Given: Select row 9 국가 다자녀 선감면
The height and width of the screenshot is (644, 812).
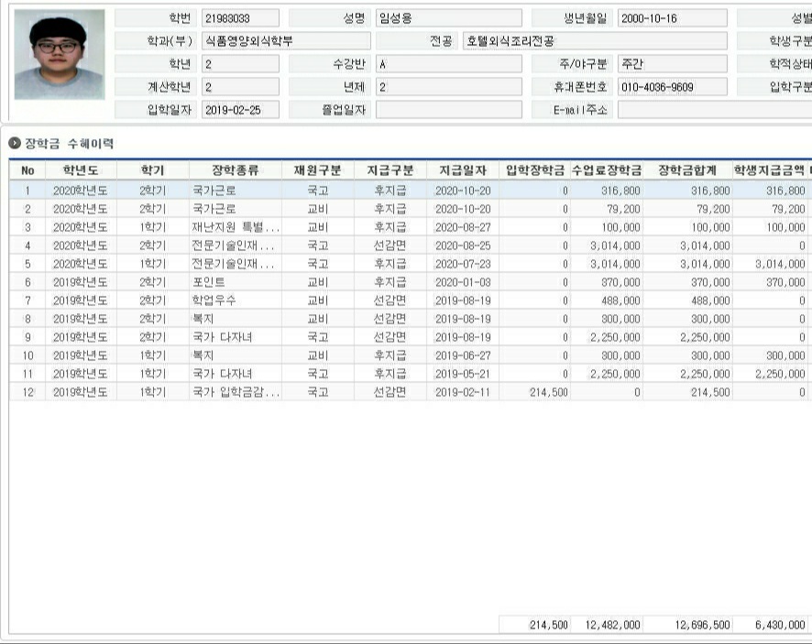Looking at the screenshot, I should (409, 337).
